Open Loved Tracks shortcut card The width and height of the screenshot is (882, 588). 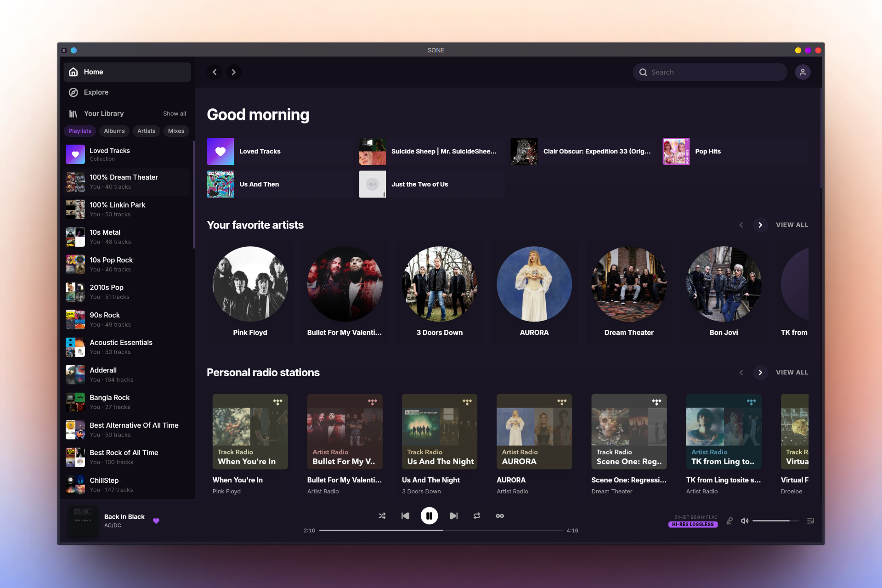[x=279, y=152]
